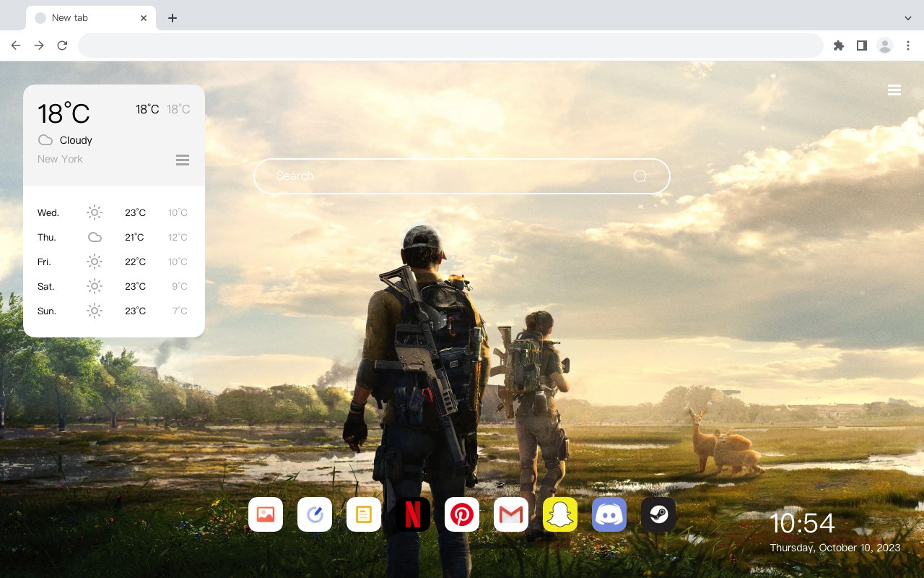Click the cloud icon in Thu. row
Image resolution: width=924 pixels, height=578 pixels.
click(95, 237)
